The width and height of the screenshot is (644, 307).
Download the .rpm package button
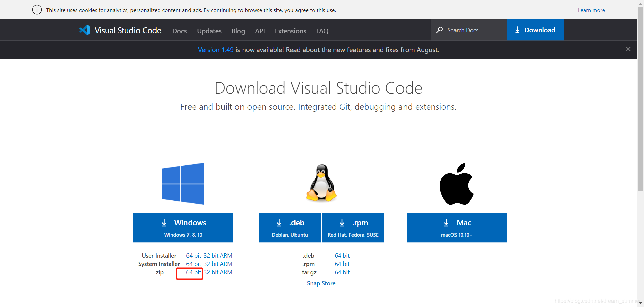(x=353, y=227)
